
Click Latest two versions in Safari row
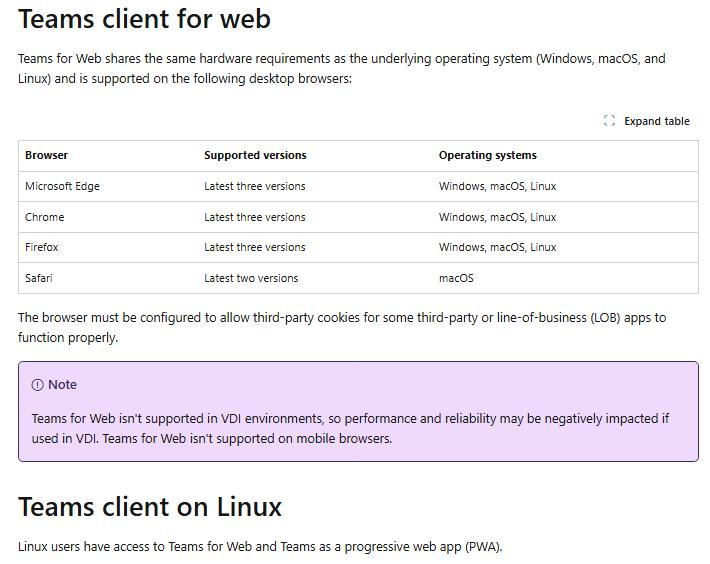pos(251,278)
